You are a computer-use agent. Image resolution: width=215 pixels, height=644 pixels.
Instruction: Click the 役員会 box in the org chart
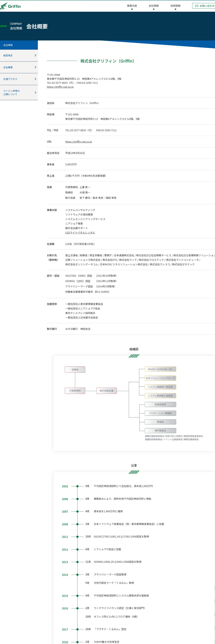point(75,369)
